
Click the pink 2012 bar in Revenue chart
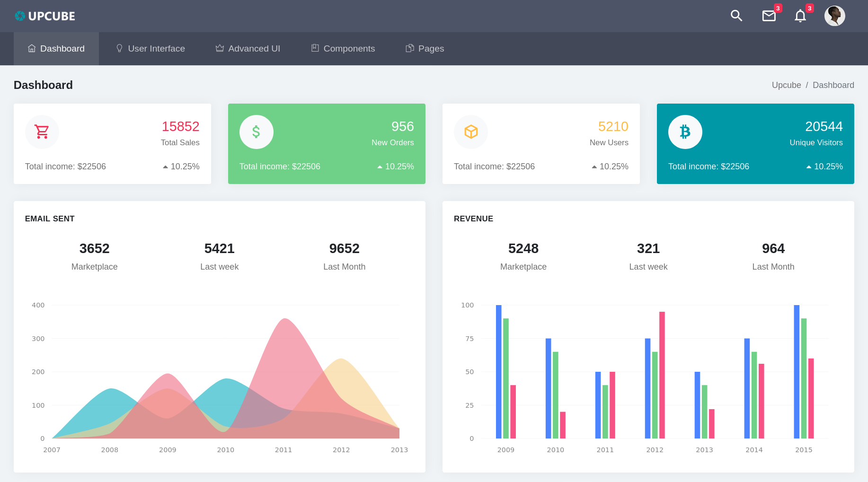tap(662, 375)
